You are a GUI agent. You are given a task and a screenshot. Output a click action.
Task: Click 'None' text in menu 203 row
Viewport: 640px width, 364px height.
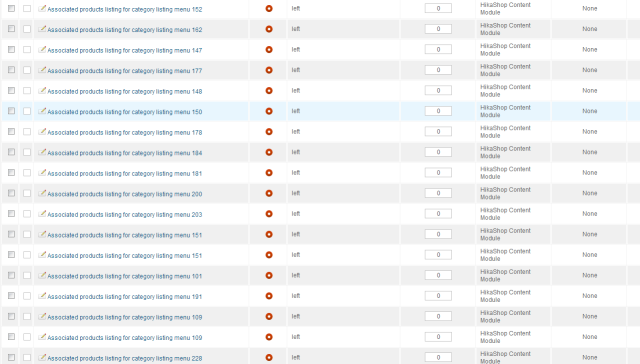point(590,213)
